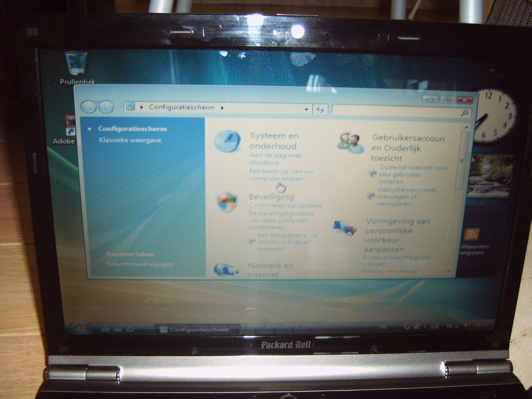Image resolution: width=532 pixels, height=399 pixels.
Task: Switch to Klassieke weergave
Action: [x=130, y=140]
